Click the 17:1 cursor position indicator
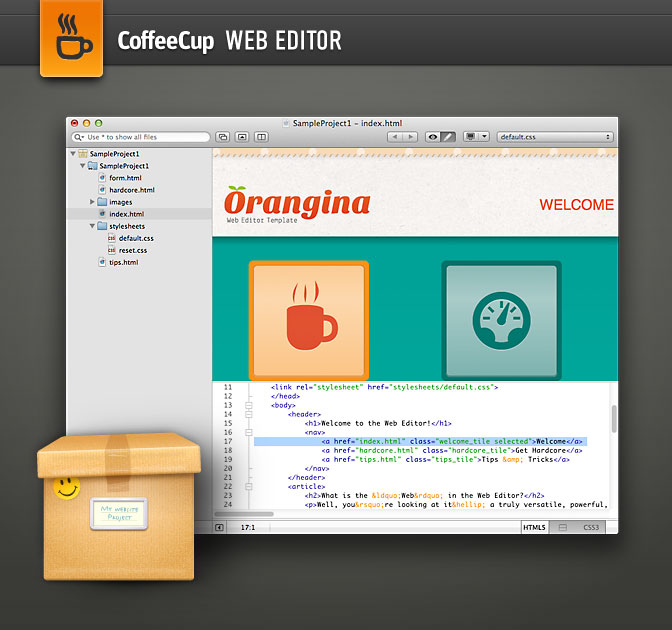The height and width of the screenshot is (630, 672). 248,528
